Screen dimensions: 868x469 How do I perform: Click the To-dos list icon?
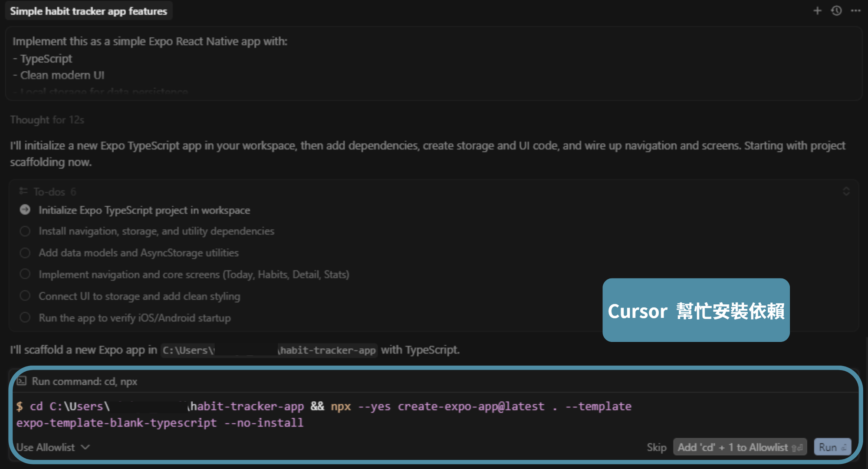(23, 191)
